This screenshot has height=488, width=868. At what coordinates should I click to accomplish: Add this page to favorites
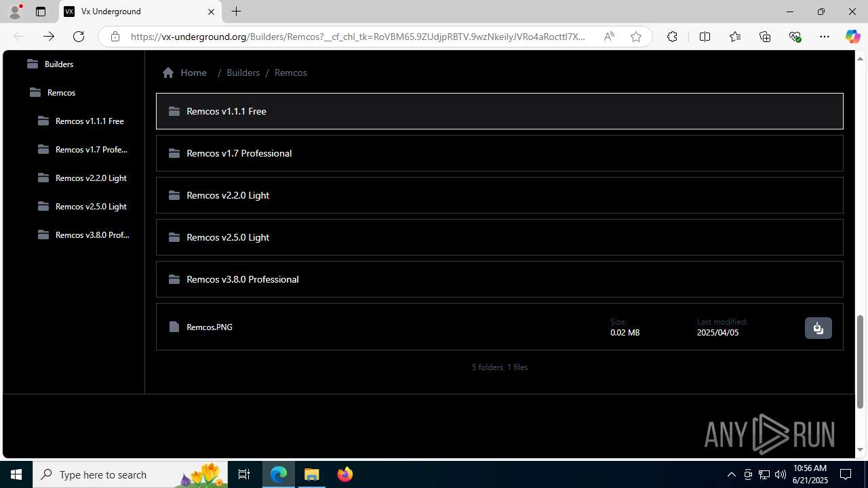tap(636, 37)
